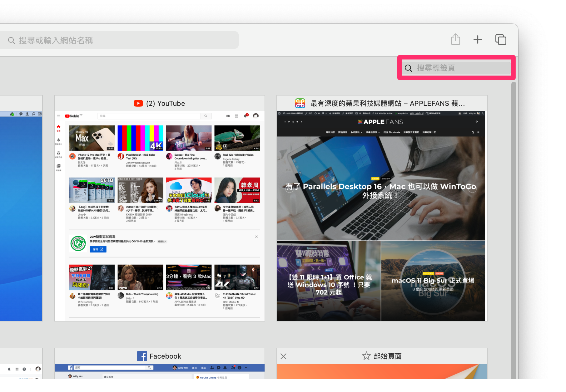Close the 起始頁面 tab
This screenshot has width=566, height=392.
[x=283, y=356]
